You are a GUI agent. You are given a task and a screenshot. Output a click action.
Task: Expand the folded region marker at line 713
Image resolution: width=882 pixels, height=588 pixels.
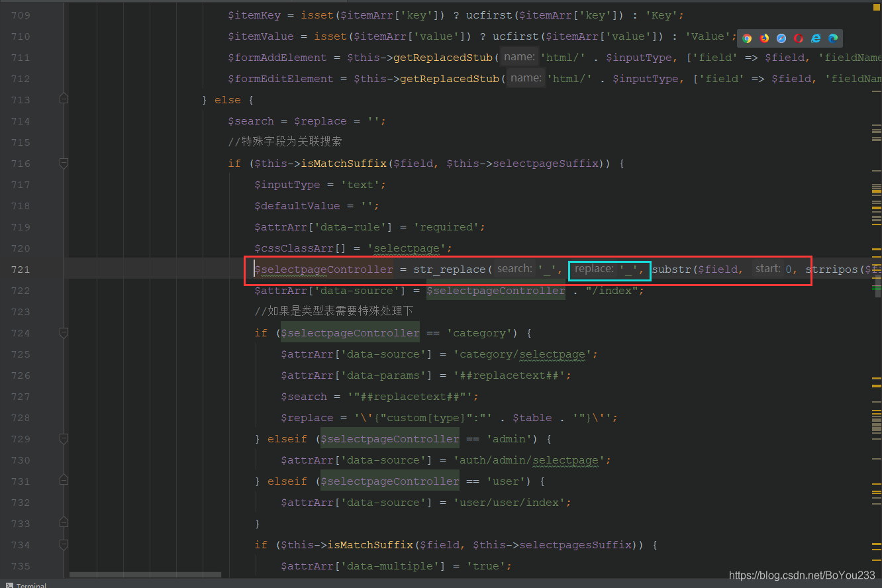coord(64,97)
